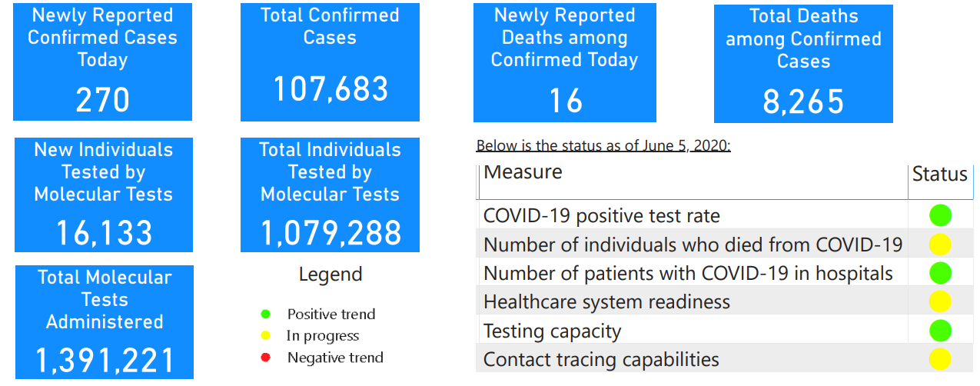Select the Newly Reported Confirmed Cases Today tile
Viewport: 980px width, 386px height.
(102, 62)
